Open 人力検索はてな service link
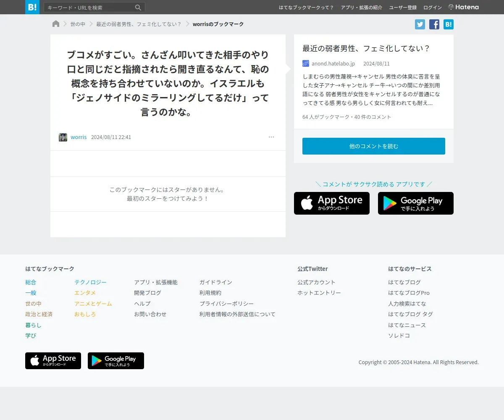This screenshot has width=504, height=420. (407, 304)
